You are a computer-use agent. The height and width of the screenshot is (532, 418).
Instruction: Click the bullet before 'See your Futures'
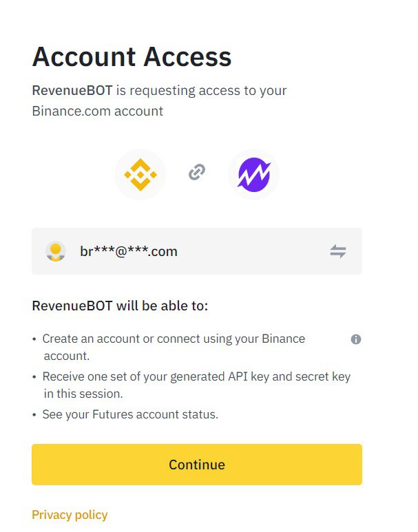click(x=34, y=415)
